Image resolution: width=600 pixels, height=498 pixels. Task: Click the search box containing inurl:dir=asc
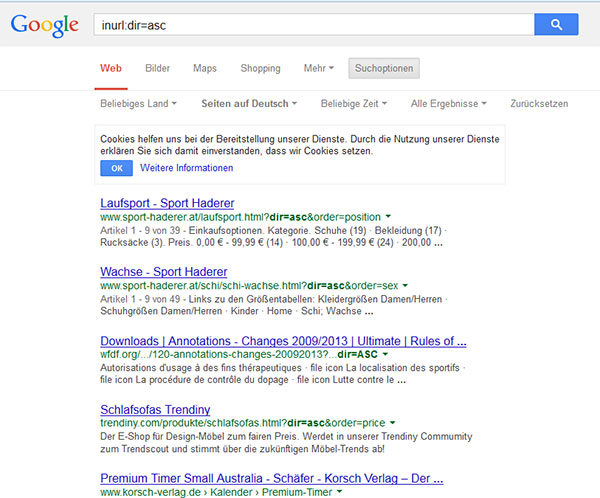click(x=314, y=25)
